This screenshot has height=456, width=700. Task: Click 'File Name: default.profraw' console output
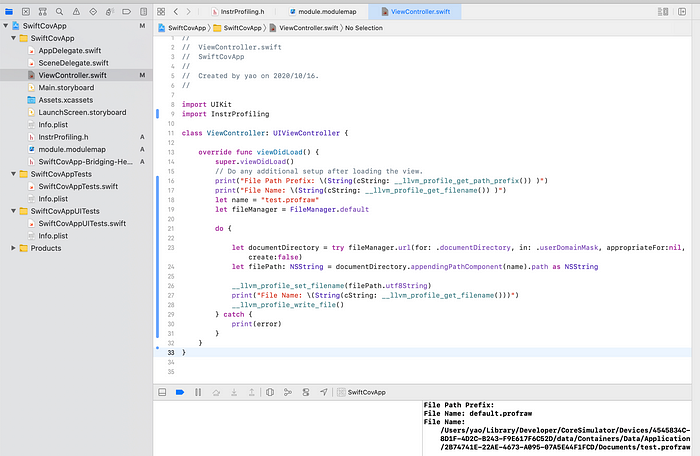click(478, 414)
